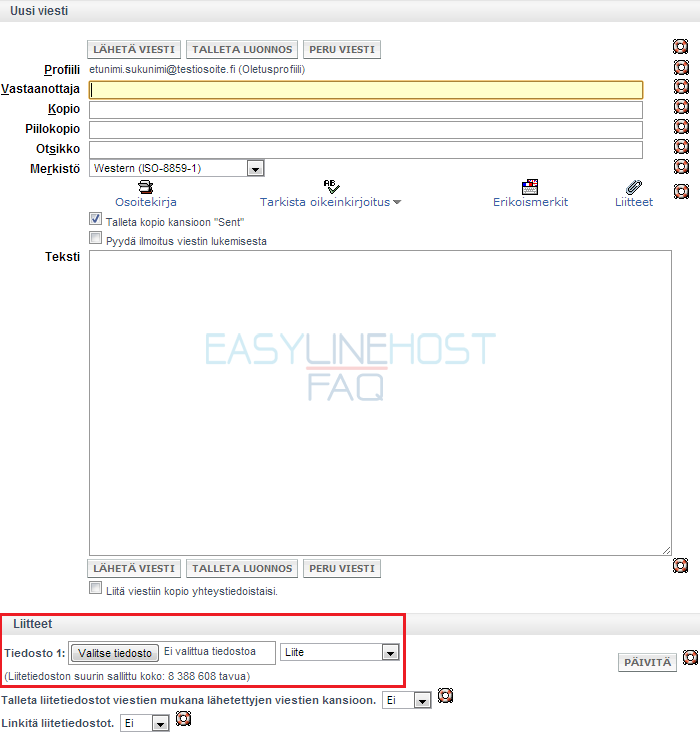700x734 pixels.
Task: Focus the Kopio input field
Action: tap(366, 110)
